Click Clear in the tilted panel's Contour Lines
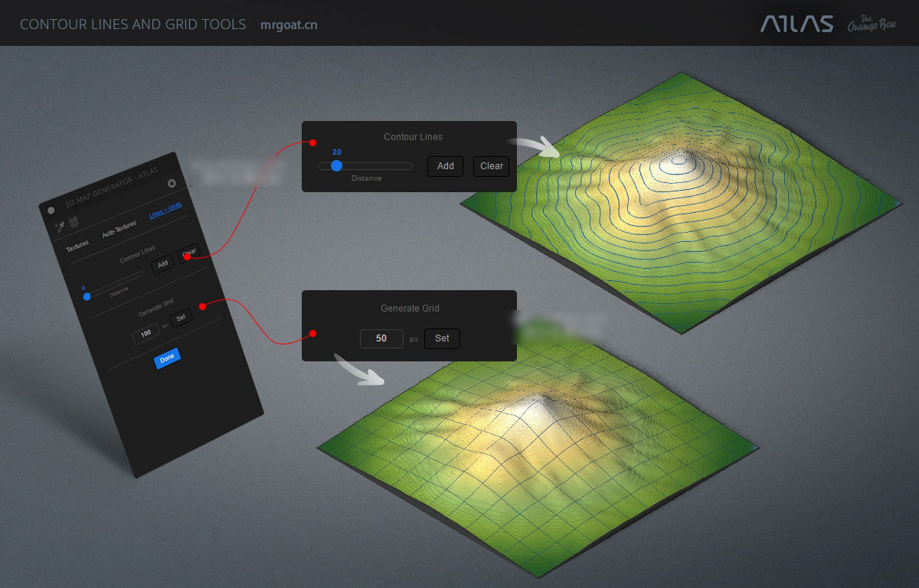Viewport: 919px width, 588px height. 188,253
